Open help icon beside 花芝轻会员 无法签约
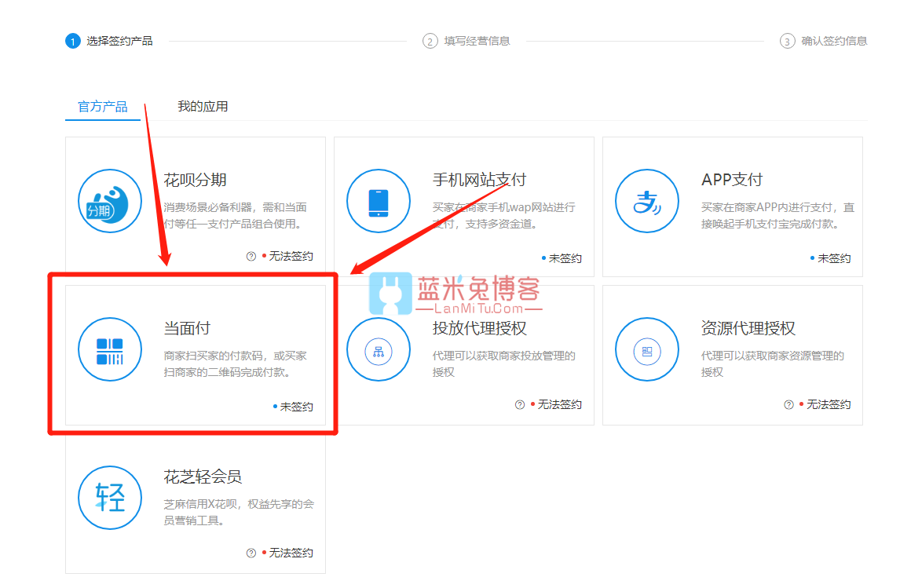Screen dimensions: 911x588 (x=251, y=553)
